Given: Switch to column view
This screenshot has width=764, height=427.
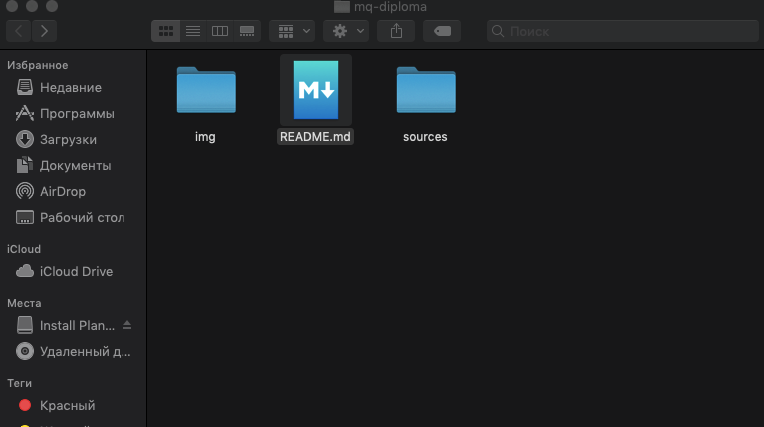Looking at the screenshot, I should point(220,31).
